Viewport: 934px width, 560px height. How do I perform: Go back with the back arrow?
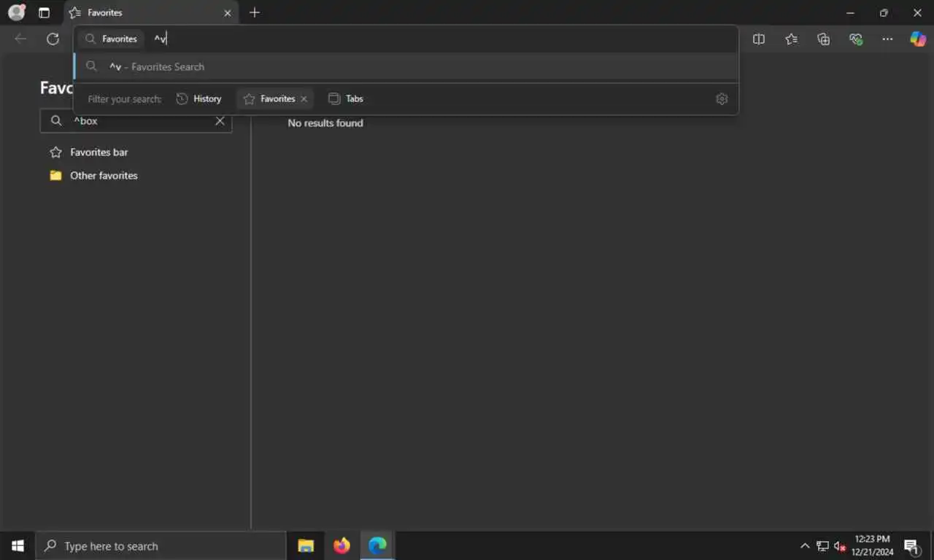(x=20, y=39)
